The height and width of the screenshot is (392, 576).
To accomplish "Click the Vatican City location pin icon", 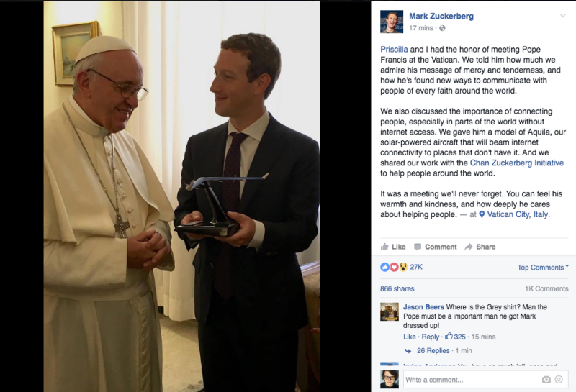I will pos(482,214).
